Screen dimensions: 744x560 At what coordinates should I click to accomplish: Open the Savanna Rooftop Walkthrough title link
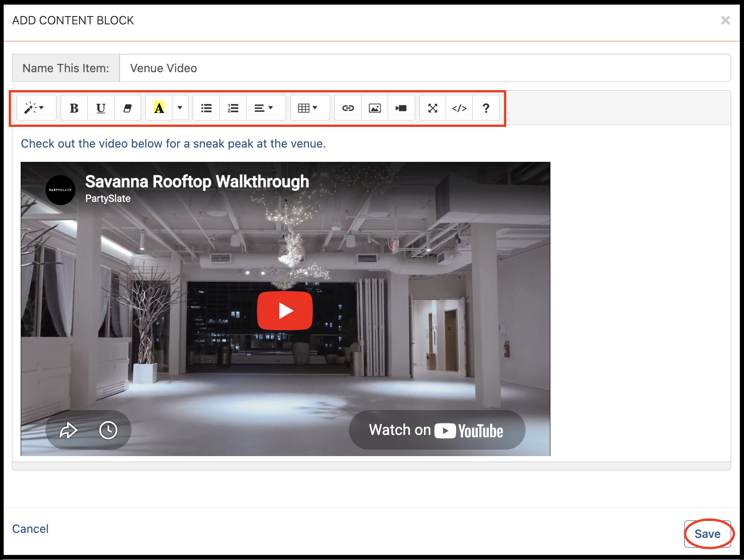[x=197, y=181]
